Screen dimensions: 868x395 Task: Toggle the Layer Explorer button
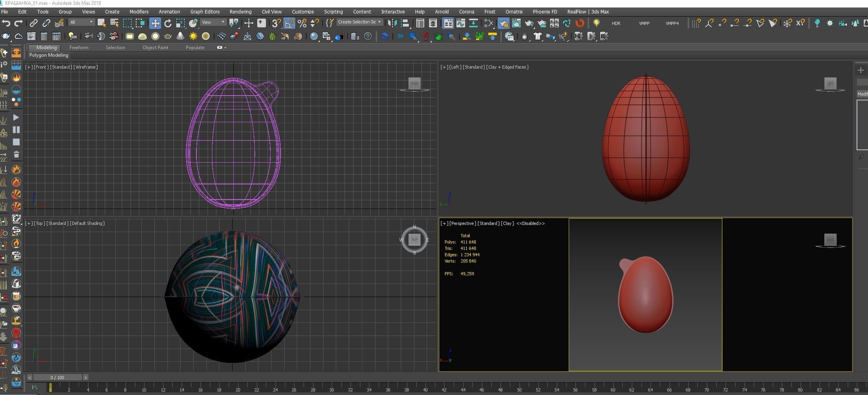(433, 23)
